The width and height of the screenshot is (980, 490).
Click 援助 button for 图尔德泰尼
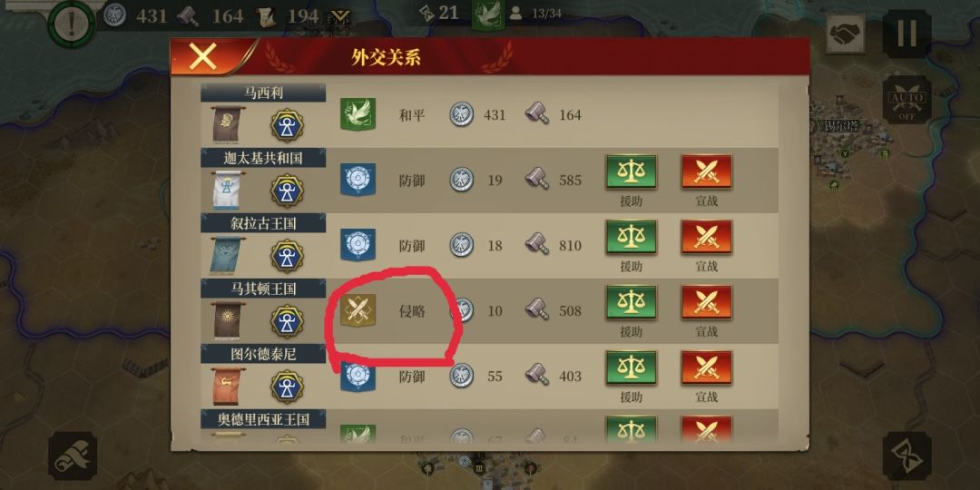(x=631, y=367)
